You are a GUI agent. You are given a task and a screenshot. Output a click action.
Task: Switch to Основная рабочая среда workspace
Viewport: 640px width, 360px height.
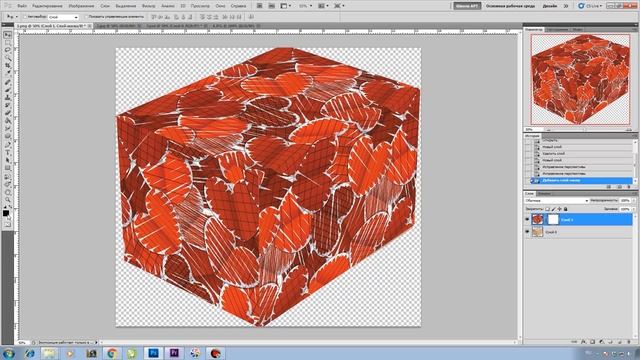510,6
